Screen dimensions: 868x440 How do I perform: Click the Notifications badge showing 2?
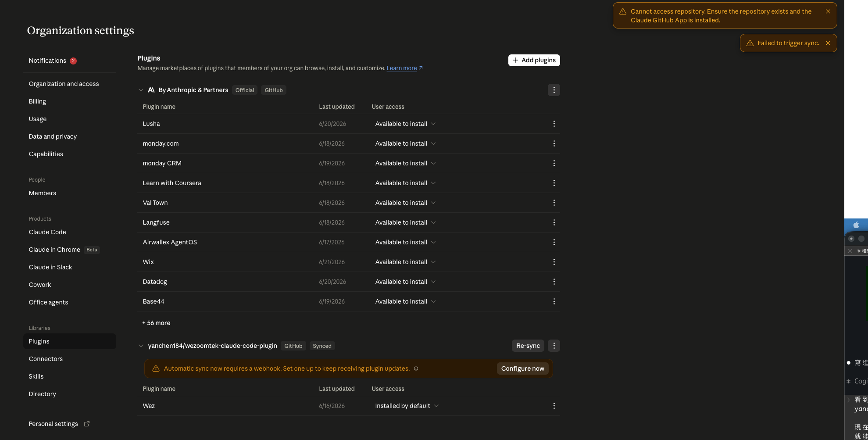(73, 61)
